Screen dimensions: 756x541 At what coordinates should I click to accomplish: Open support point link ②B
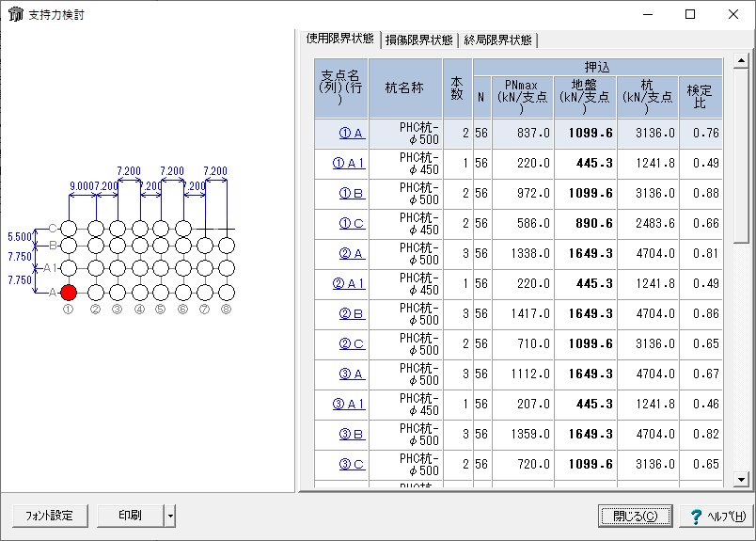352,313
